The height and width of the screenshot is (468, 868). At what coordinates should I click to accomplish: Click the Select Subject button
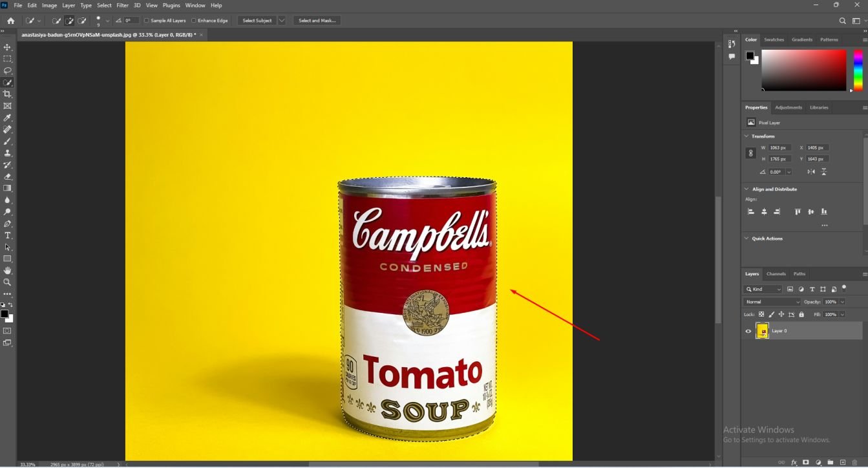[257, 21]
